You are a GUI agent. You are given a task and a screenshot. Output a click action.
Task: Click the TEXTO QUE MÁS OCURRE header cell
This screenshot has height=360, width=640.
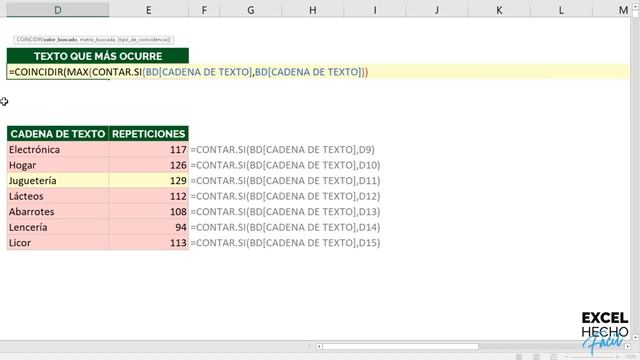coord(98,56)
